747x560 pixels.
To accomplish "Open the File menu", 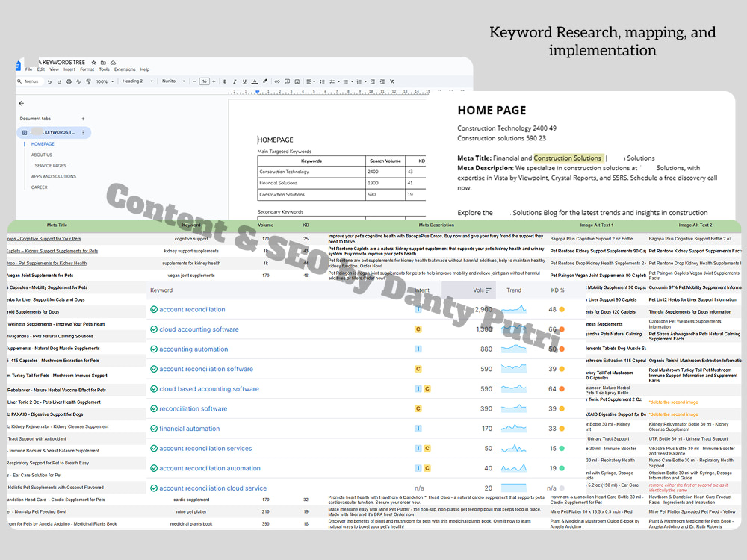I will click(28, 69).
